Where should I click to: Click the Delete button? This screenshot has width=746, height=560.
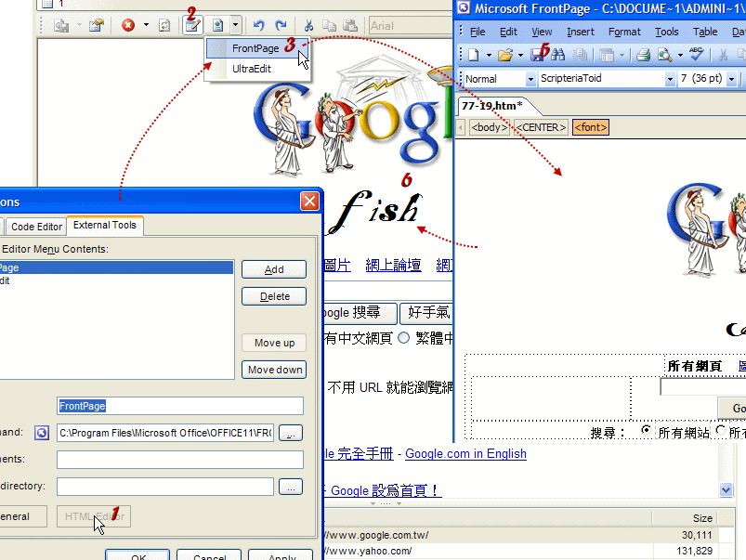274,296
